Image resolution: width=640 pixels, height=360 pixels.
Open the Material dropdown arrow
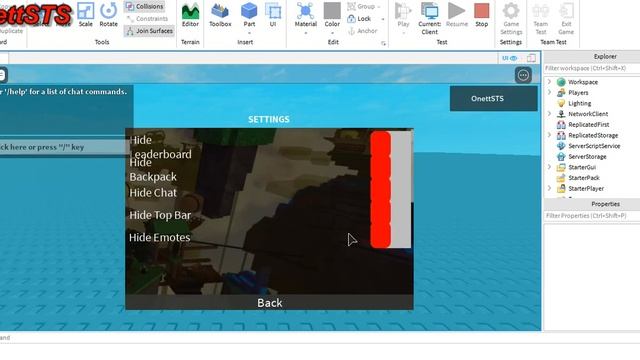coord(305,33)
